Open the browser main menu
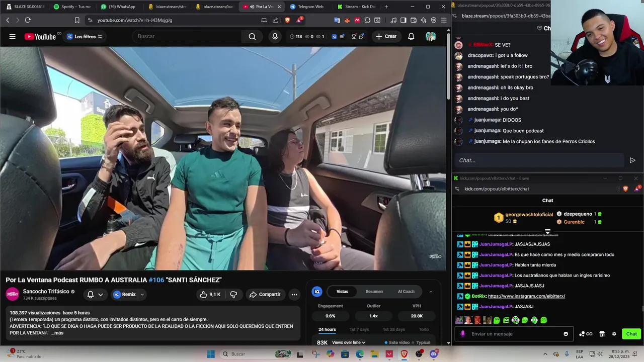The image size is (644, 362). 443,20
